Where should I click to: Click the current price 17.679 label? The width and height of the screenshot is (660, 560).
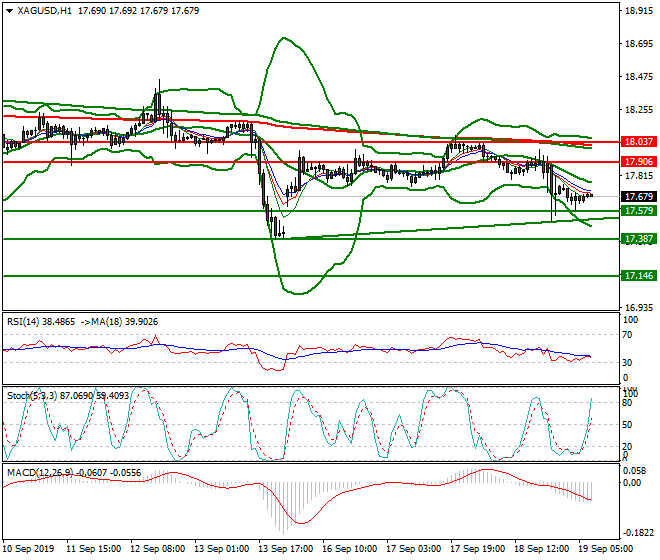click(639, 197)
